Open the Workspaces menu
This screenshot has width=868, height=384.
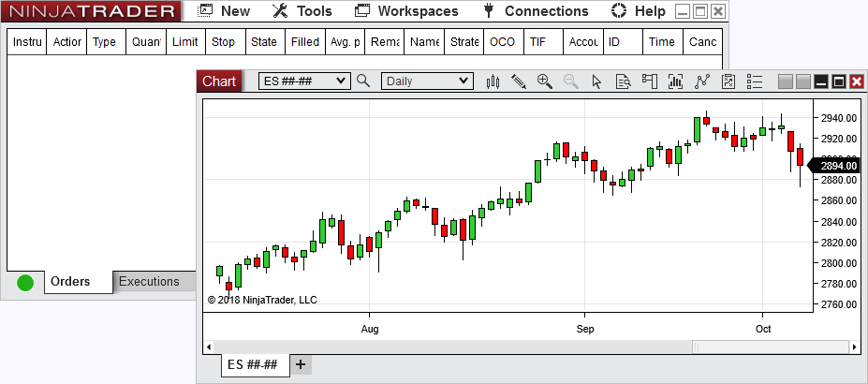(x=408, y=11)
